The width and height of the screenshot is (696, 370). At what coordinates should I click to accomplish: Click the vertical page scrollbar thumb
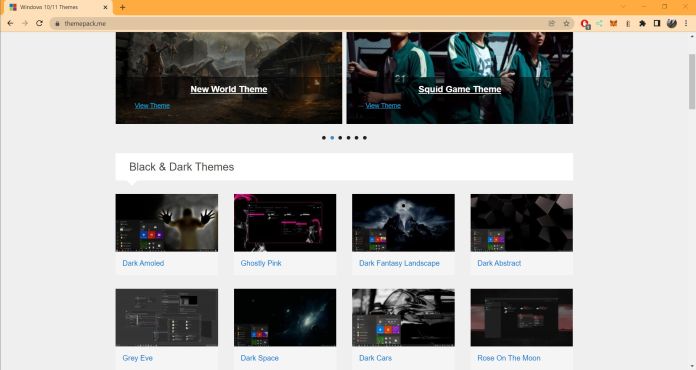[x=692, y=81]
